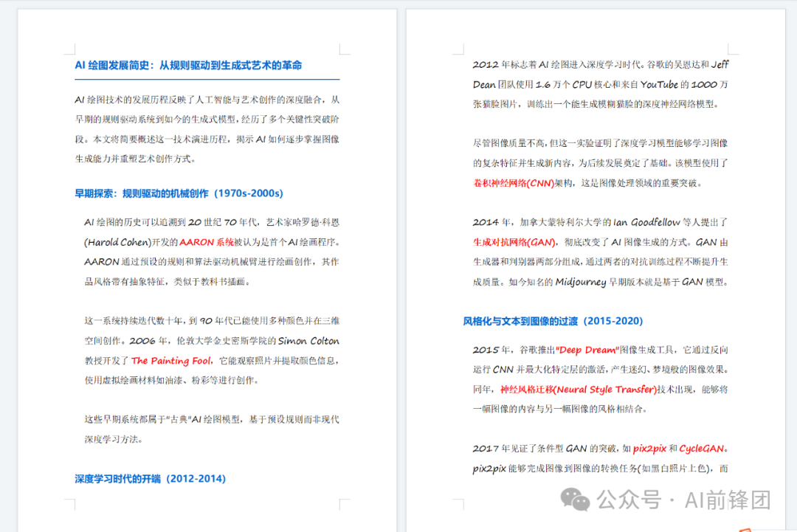Click the name "Ian Goodfellow"
The image size is (797, 532).
646,223
